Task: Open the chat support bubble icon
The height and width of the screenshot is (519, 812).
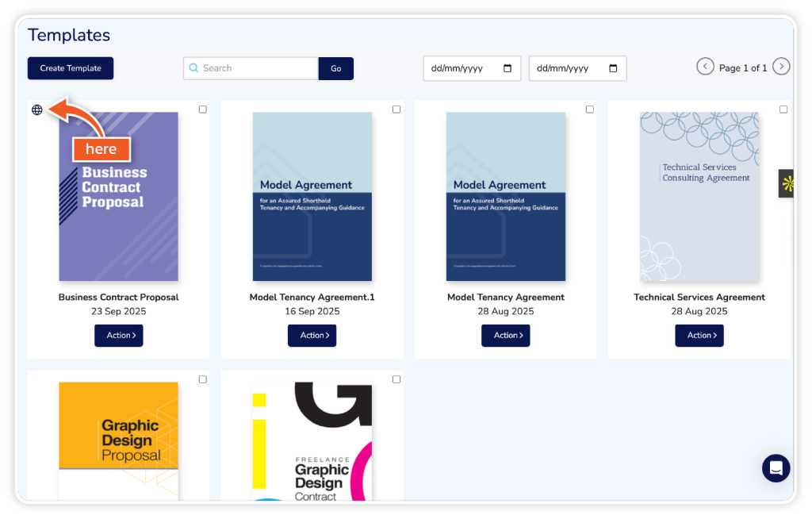Action: click(x=776, y=468)
